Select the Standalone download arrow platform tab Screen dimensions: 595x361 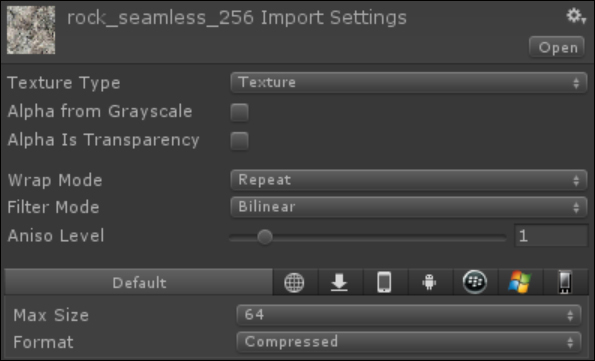pyautogui.click(x=339, y=282)
